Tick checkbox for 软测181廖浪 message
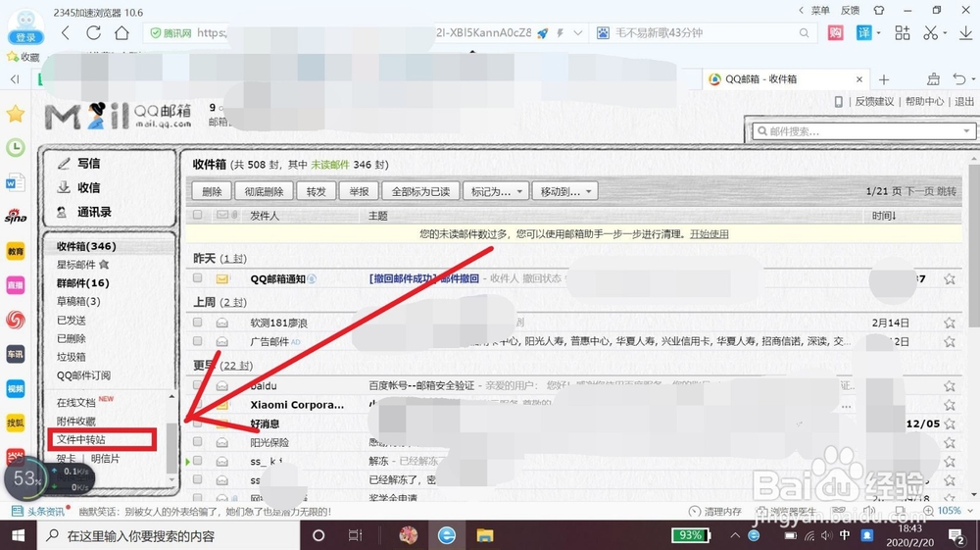Screen dimensions: 980x550 point(198,322)
